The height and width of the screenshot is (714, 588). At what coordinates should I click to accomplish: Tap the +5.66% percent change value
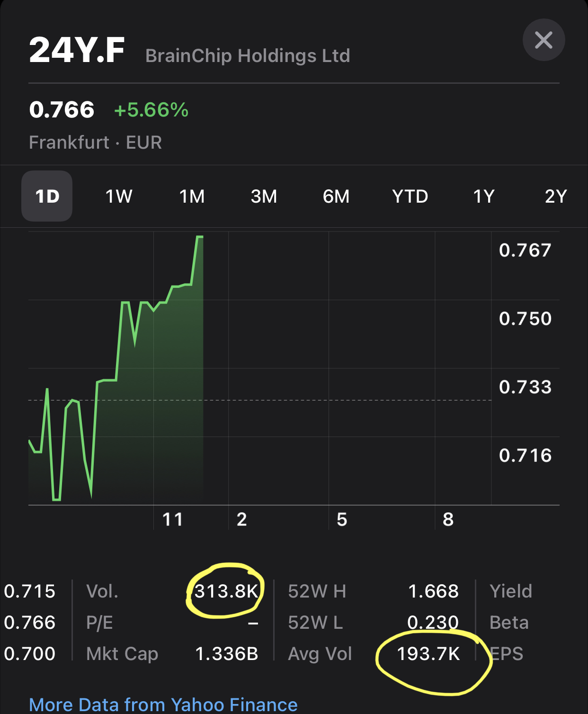pyautogui.click(x=151, y=110)
